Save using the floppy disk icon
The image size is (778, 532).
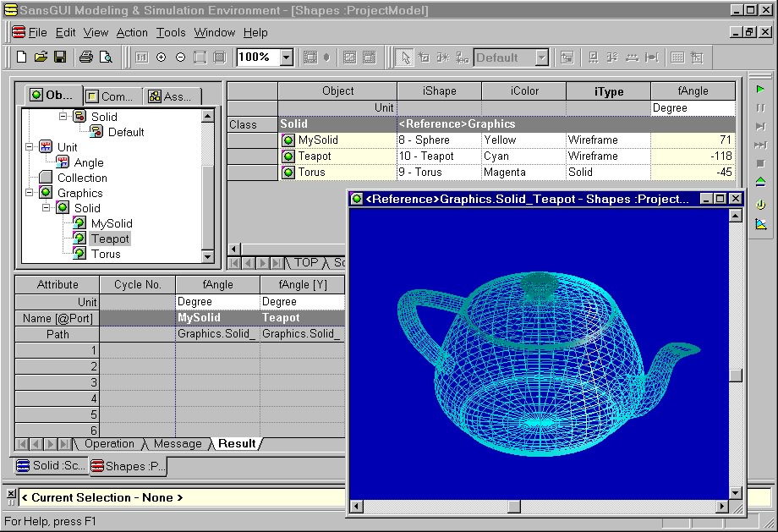tap(60, 58)
